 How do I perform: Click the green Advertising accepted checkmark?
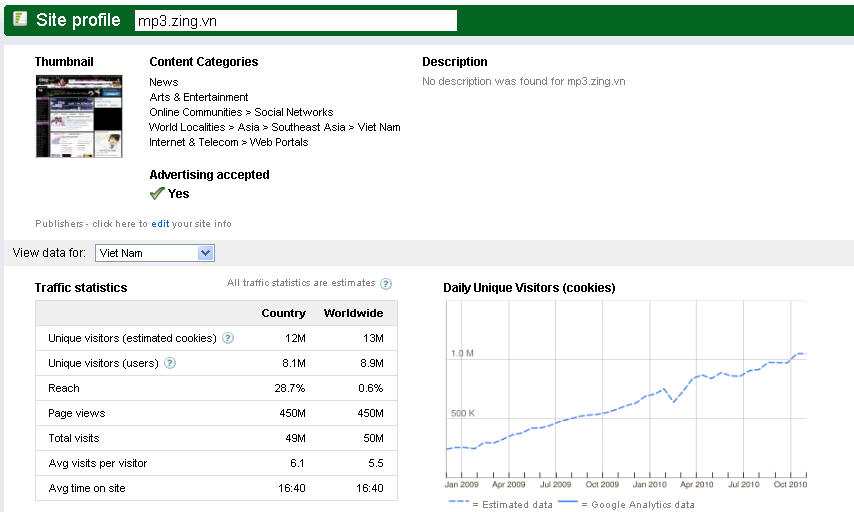click(156, 193)
